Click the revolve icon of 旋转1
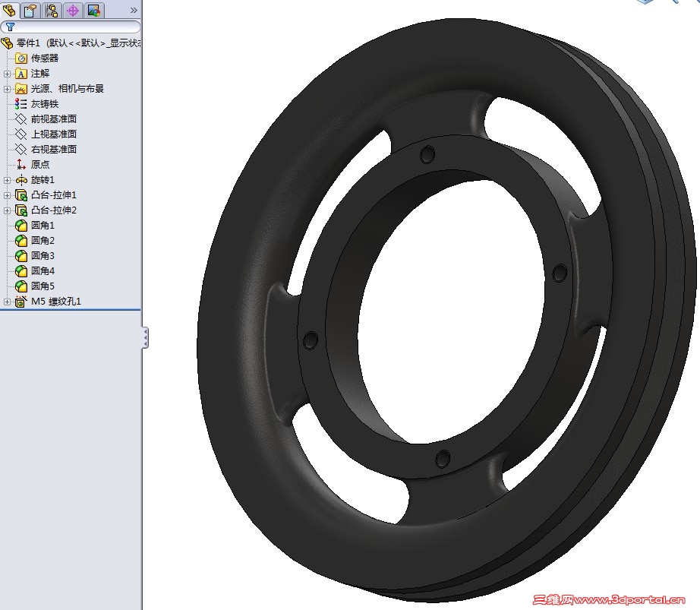 pyautogui.click(x=21, y=180)
